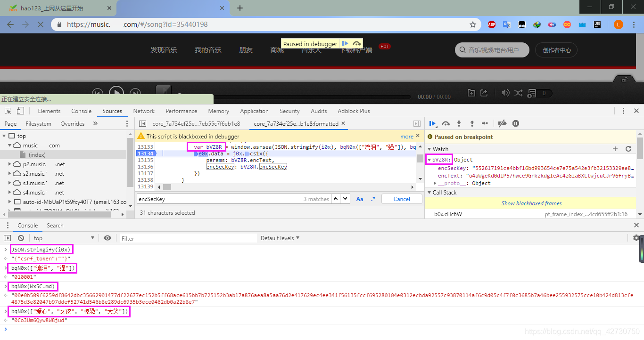Add a new watch expression
Image resolution: width=644 pixels, height=340 pixels.
(x=615, y=149)
